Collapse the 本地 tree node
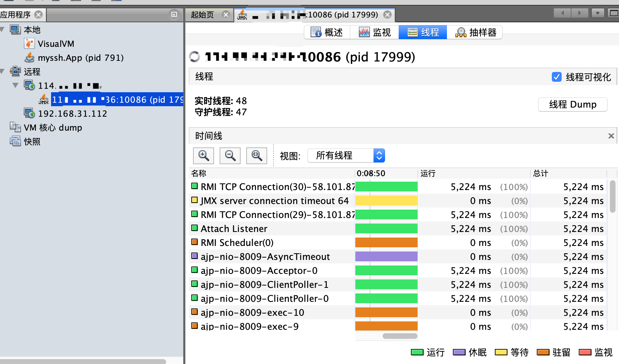Image resolution: width=619 pixels, height=364 pixels. click(3, 30)
